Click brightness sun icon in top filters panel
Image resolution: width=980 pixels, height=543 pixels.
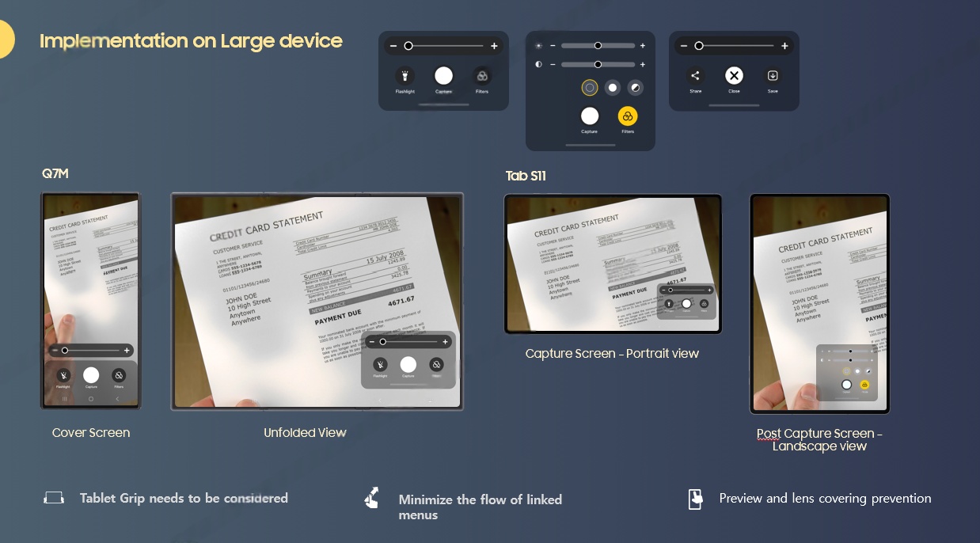[538, 45]
